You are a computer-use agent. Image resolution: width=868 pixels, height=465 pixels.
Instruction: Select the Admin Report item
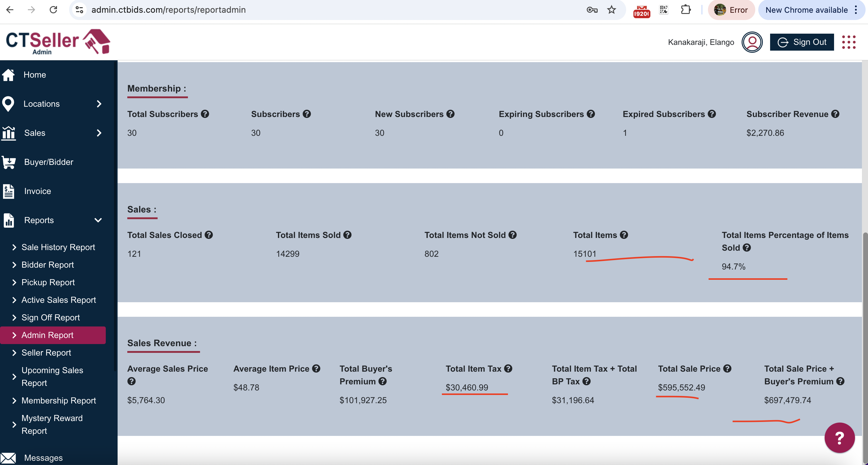click(53, 335)
